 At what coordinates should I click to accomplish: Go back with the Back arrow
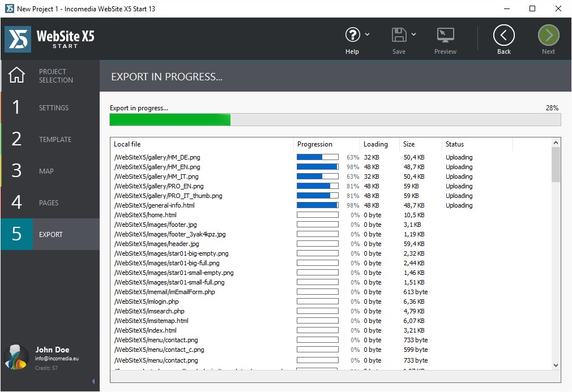[x=503, y=35]
